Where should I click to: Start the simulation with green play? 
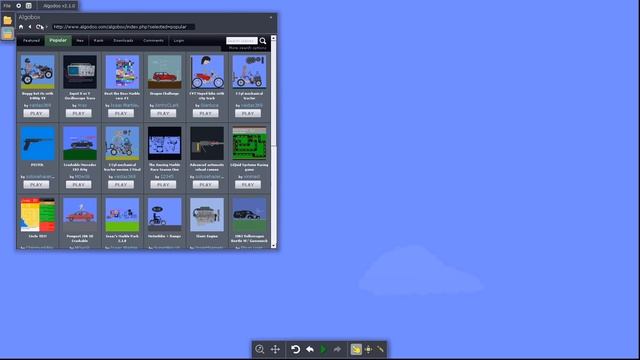323,349
